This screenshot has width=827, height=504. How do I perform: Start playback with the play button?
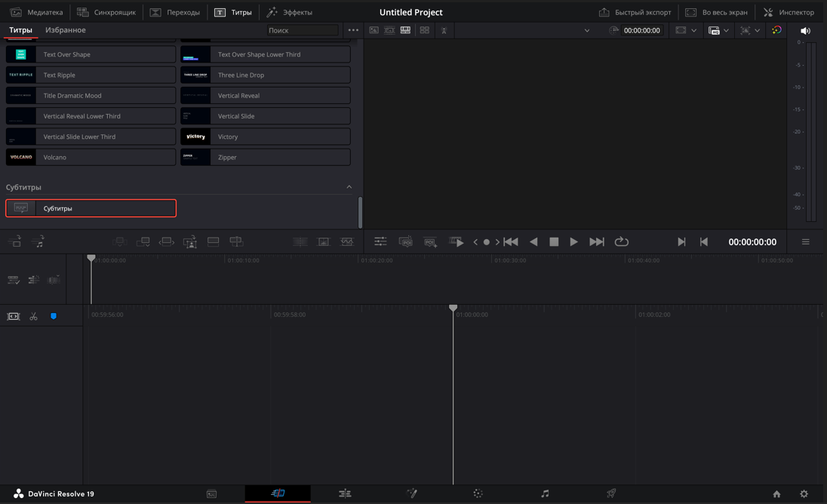pos(573,241)
